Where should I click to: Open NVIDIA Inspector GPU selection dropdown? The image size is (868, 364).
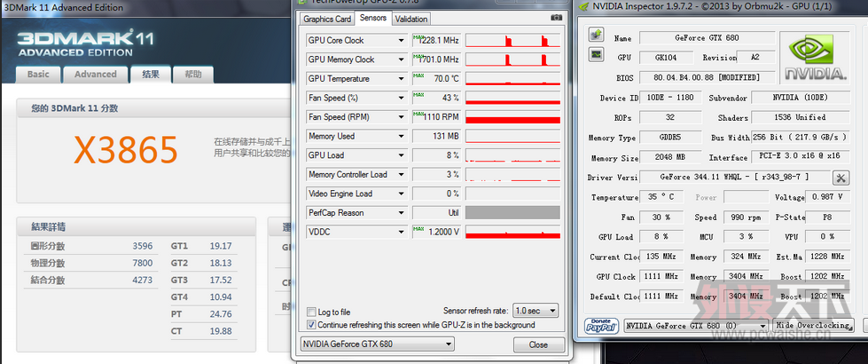pos(696,326)
